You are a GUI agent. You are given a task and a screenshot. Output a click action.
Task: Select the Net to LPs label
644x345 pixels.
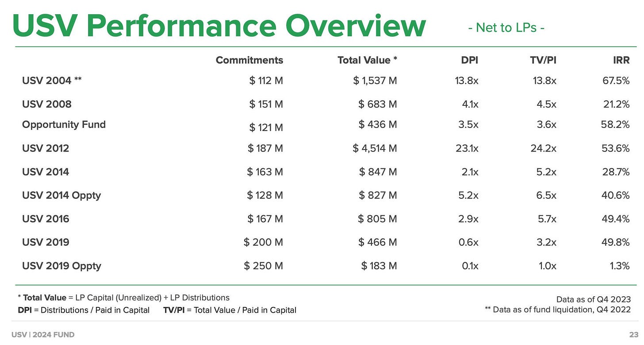[x=507, y=27]
